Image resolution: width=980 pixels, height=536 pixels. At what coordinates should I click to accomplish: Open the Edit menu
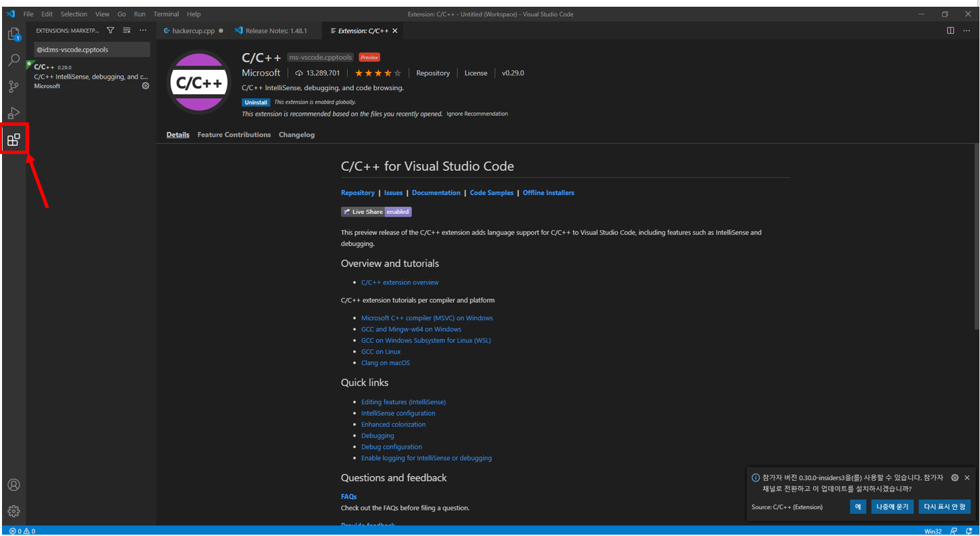coord(46,14)
